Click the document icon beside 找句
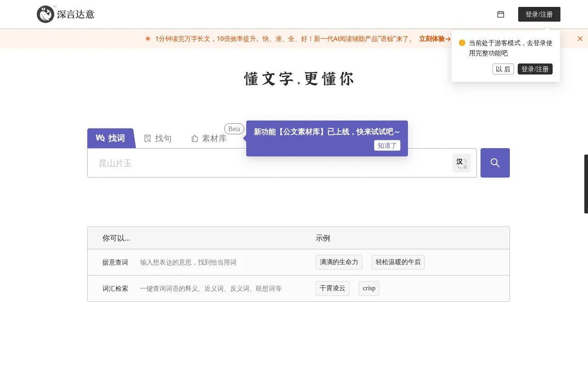Screen dimensions: 588x368 148,138
